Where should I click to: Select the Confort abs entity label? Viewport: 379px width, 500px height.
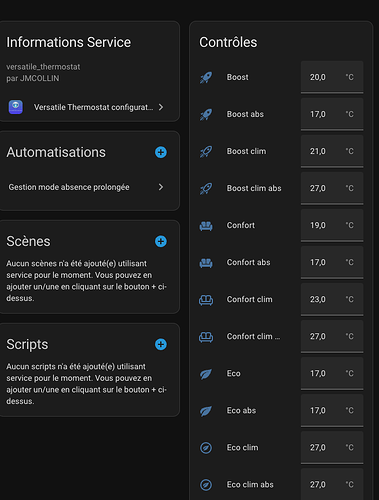click(248, 262)
